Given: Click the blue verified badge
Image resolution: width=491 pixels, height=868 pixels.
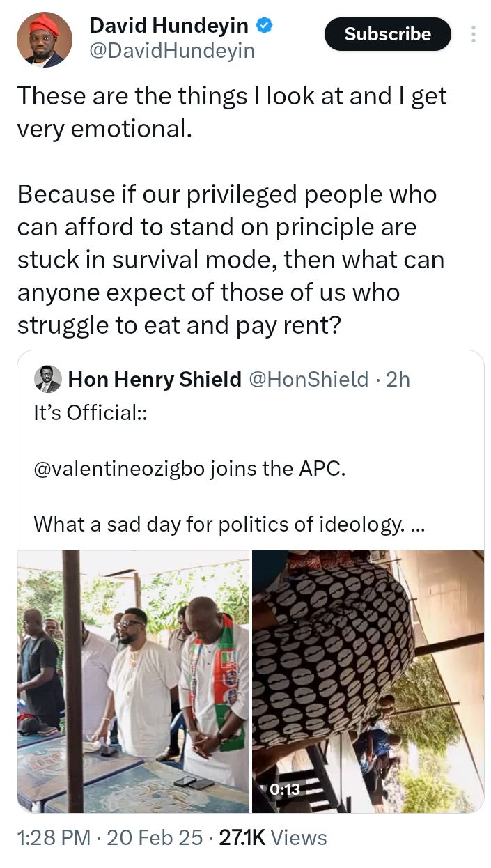Looking at the screenshot, I should click(264, 26).
